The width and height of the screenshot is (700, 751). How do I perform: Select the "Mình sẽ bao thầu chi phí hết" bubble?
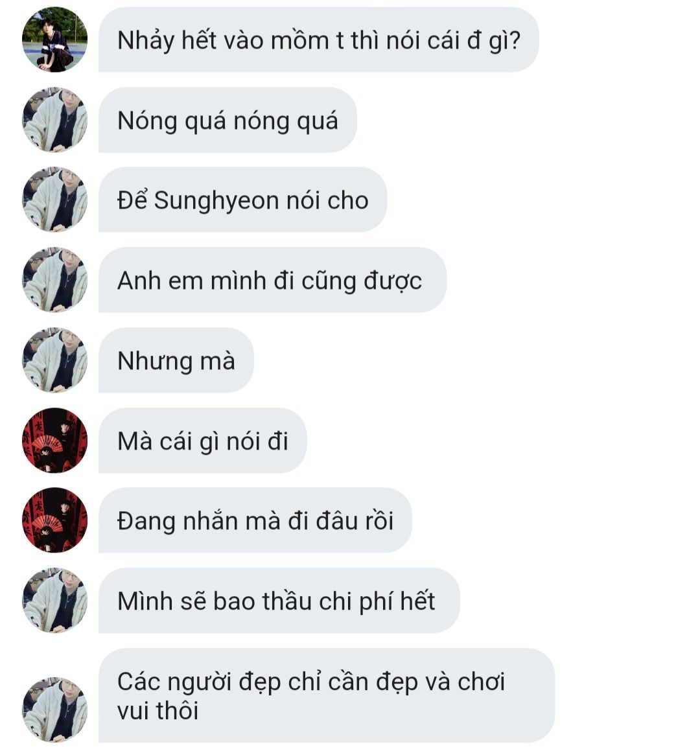[x=279, y=601]
